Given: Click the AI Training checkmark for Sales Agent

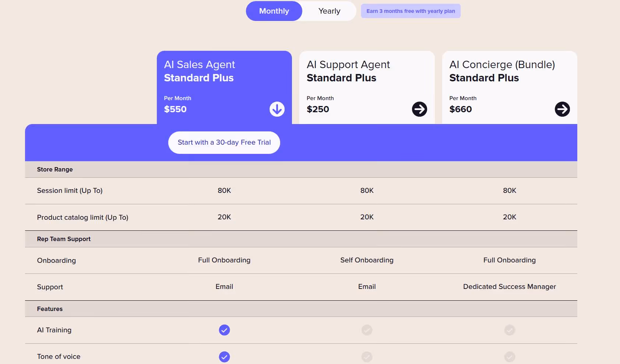Looking at the screenshot, I should (224, 330).
